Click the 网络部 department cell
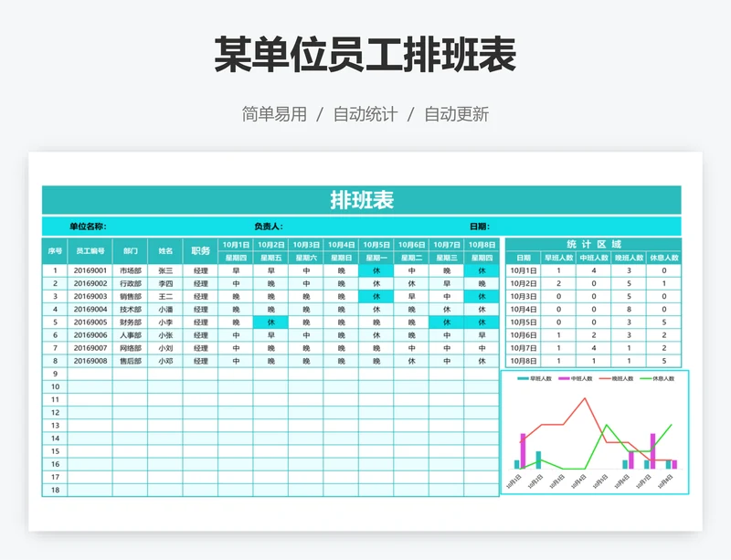731x560 pixels. coord(130,348)
